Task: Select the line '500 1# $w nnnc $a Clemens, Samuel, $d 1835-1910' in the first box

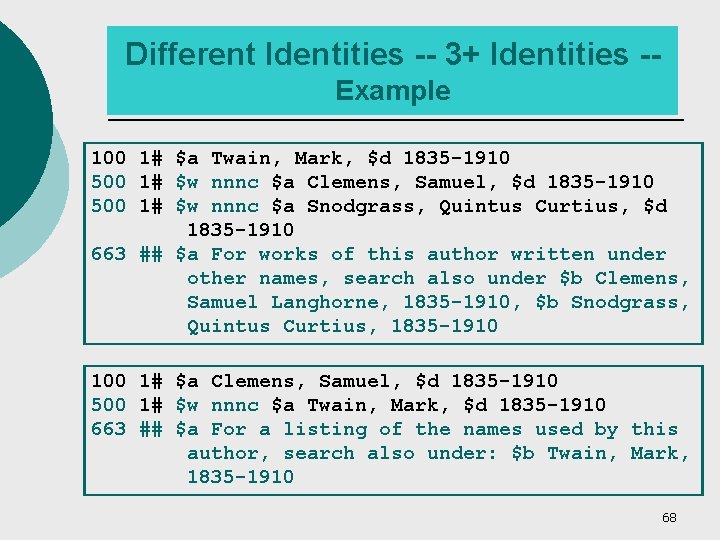Action: [x=372, y=182]
